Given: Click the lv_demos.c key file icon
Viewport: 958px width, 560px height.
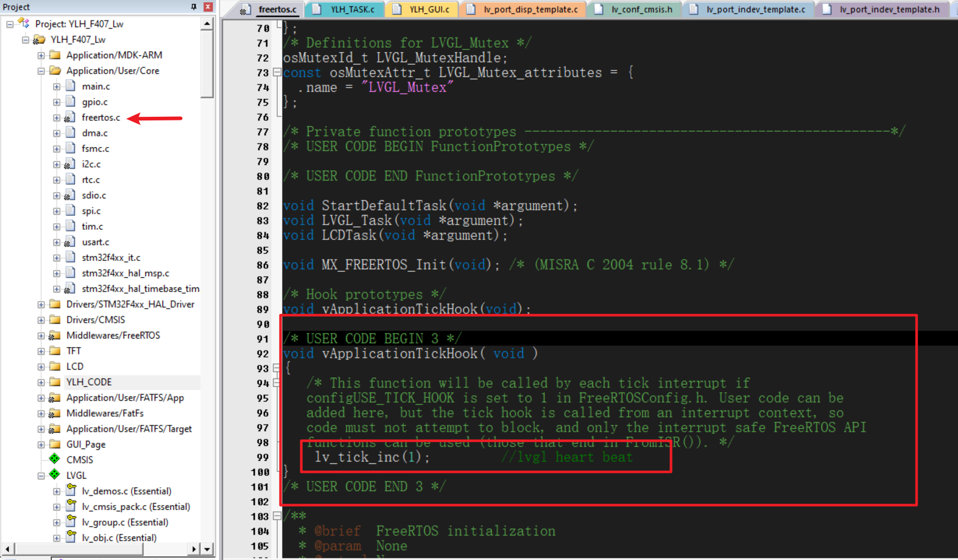Looking at the screenshot, I should coord(71,490).
